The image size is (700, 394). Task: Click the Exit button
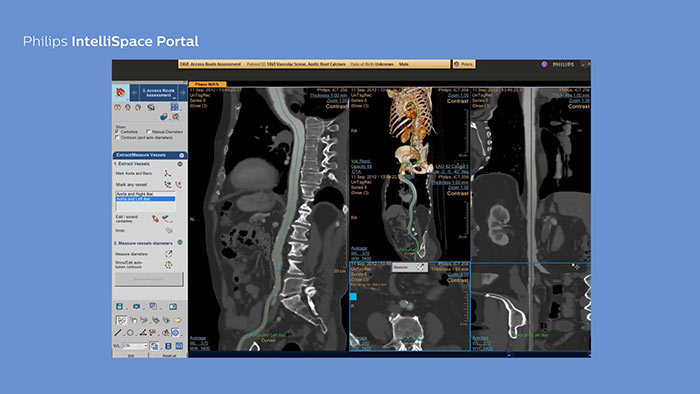[131, 356]
